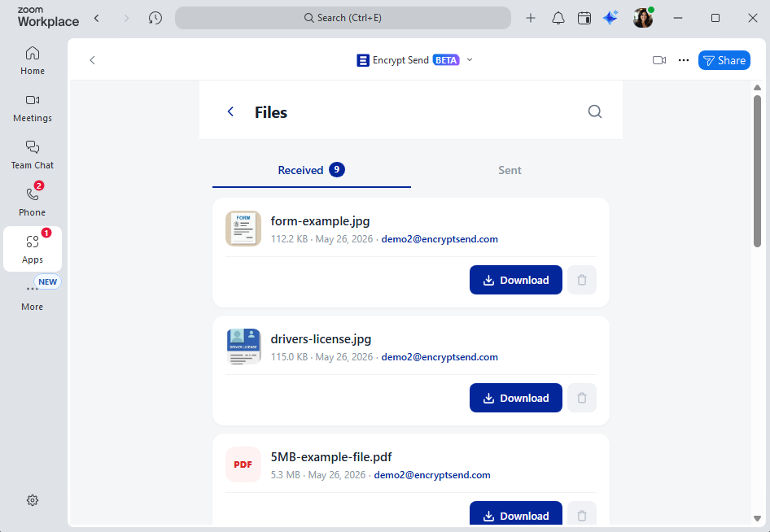Go back using title bar back arrow
Screen dimensions: 770x532
tap(97, 18)
